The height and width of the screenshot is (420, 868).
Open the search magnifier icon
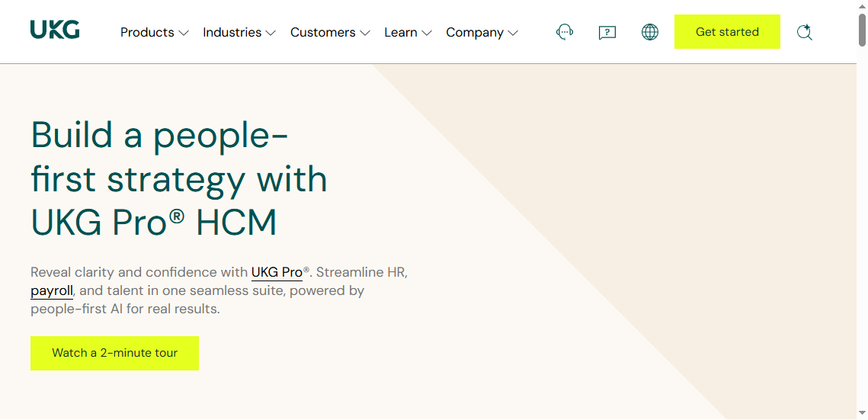point(804,32)
